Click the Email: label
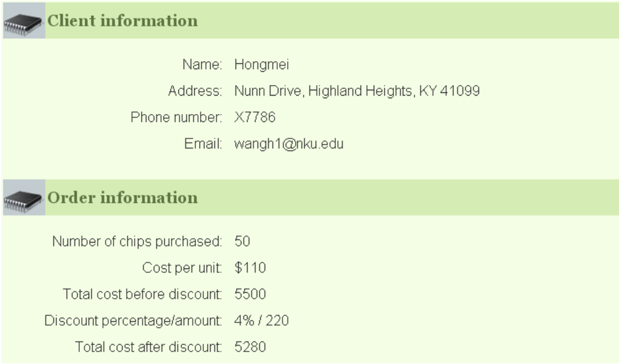Screen dimensions: 627x364 click(x=203, y=144)
